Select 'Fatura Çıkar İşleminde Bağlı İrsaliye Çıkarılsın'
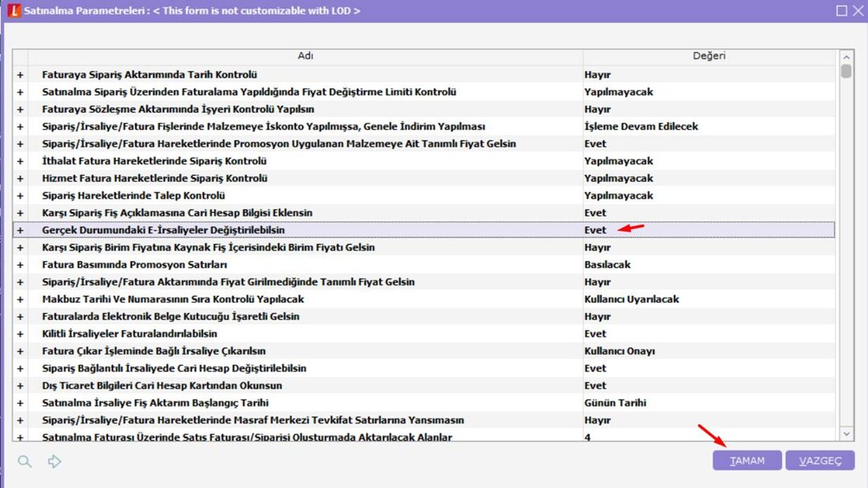 [154, 351]
